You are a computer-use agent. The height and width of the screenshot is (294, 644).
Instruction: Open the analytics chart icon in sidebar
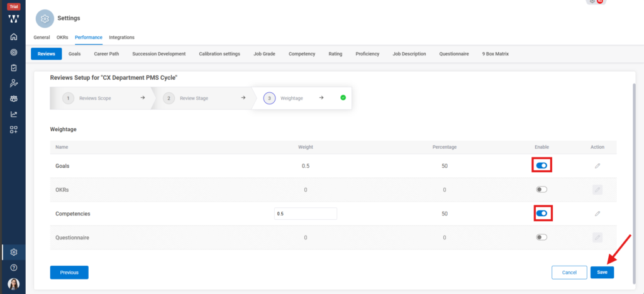14,114
